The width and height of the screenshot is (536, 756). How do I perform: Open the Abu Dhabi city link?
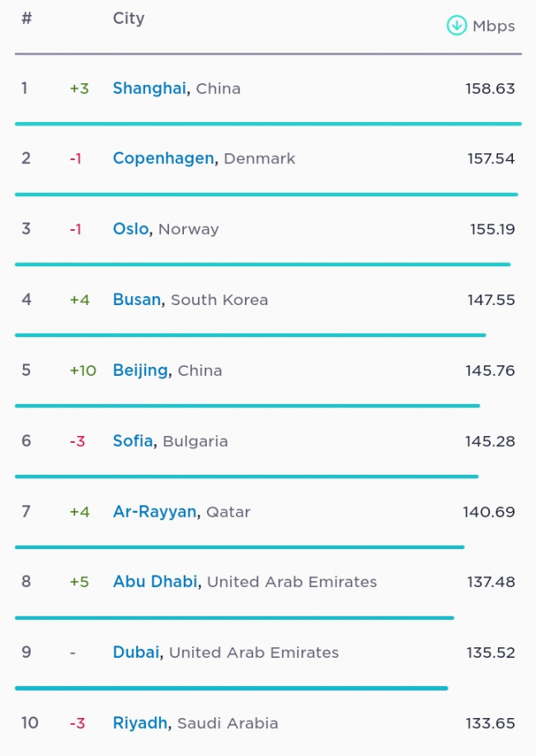pos(155,581)
